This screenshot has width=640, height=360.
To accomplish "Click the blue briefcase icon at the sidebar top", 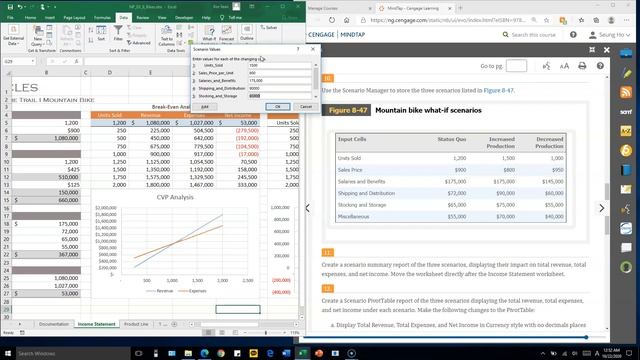I will tap(626, 53).
